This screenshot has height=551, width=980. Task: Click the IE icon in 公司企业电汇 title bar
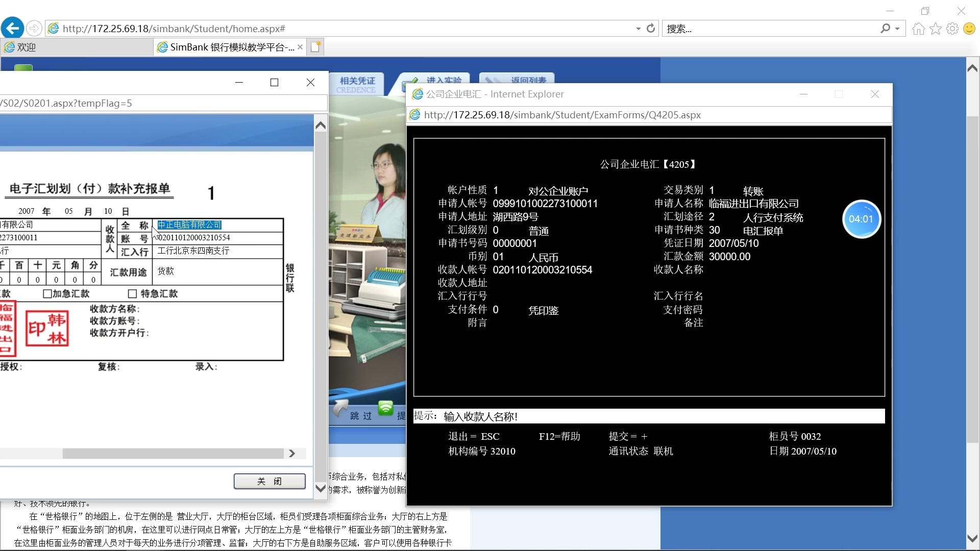pos(418,94)
